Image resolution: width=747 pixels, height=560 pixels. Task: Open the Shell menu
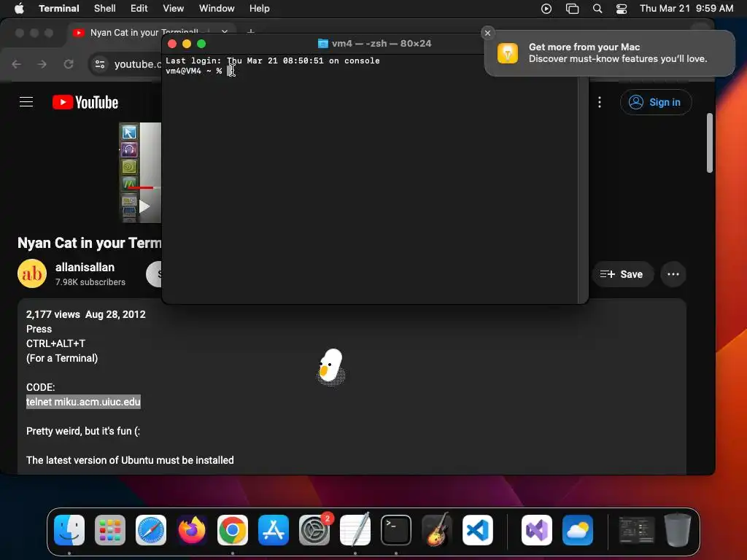click(105, 8)
